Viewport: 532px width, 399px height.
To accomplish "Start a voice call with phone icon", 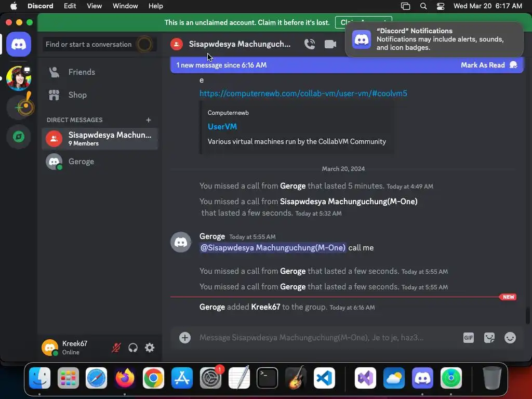I will pyautogui.click(x=310, y=44).
